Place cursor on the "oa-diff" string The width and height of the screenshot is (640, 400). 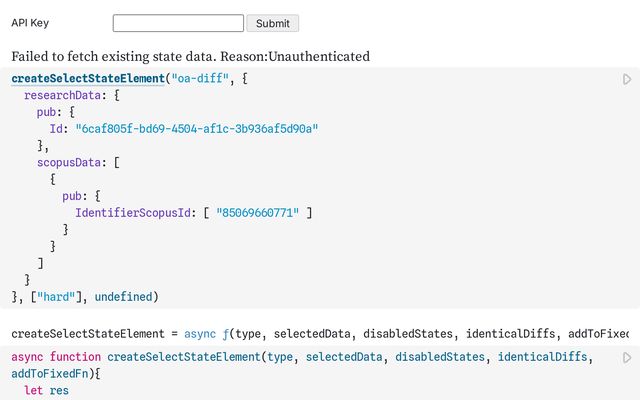201,78
